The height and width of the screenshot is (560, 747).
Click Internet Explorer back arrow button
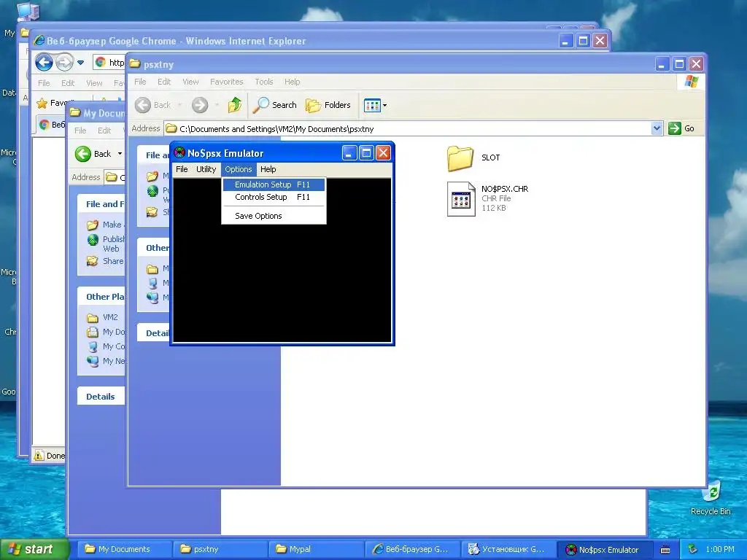tap(44, 62)
